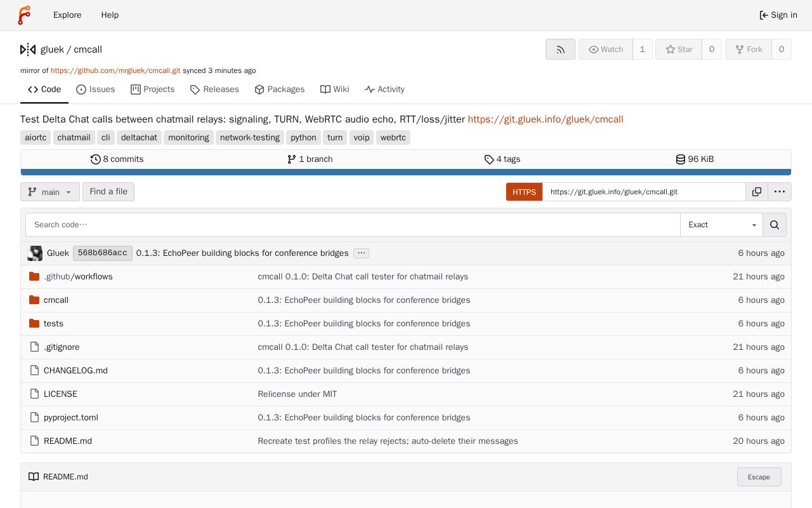Click the Escape button in README header
This screenshot has width=812, height=508.
pyautogui.click(x=759, y=477)
